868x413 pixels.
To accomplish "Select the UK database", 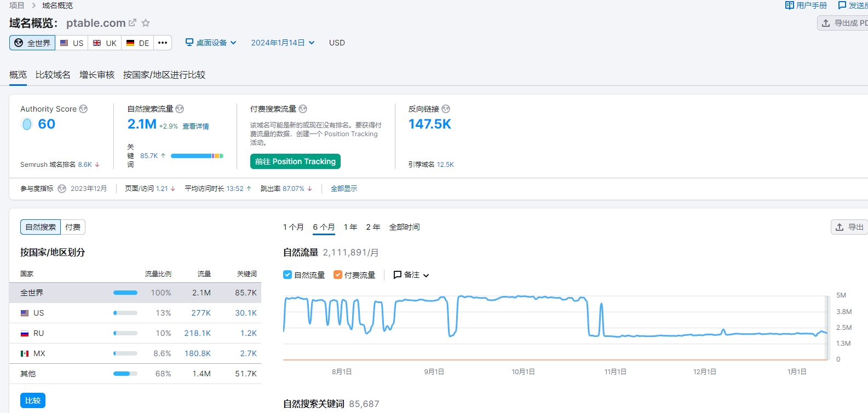I will [105, 43].
